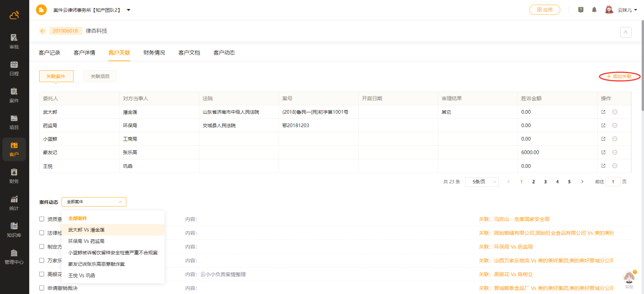Viewport: 644px width, 294px height.
Task: Tick the 申请撤销裁决 checkbox
Action: pyautogui.click(x=41, y=288)
